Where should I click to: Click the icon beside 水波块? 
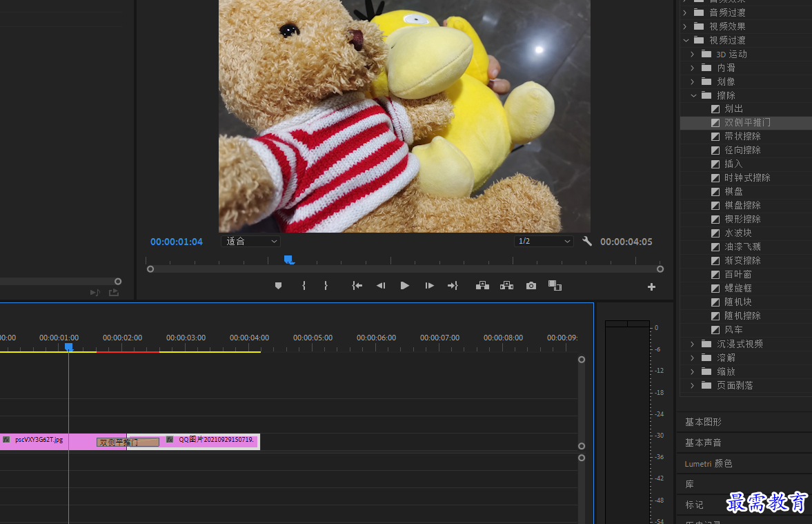(715, 233)
